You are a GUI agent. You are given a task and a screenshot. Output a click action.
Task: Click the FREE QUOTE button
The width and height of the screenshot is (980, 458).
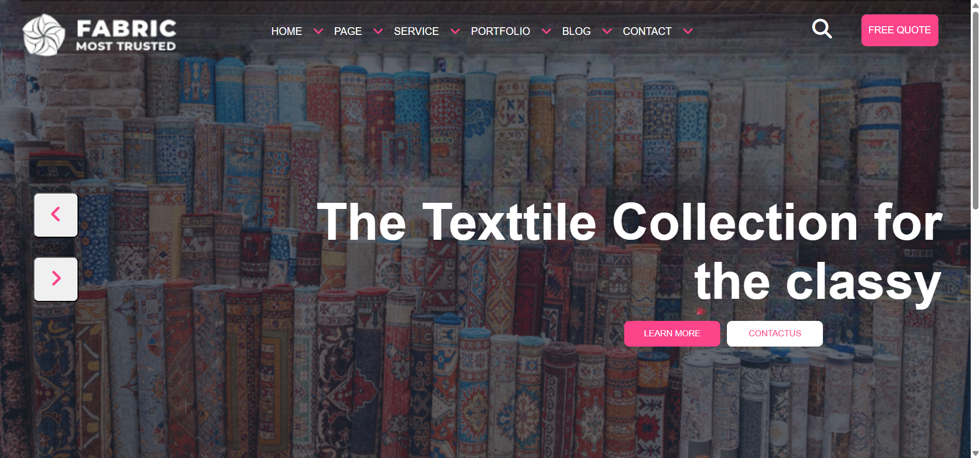point(899,30)
